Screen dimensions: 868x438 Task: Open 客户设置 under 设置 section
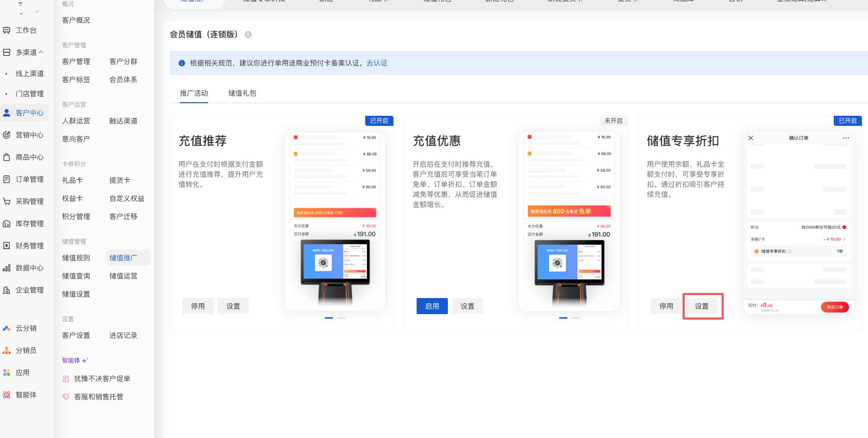tap(76, 335)
